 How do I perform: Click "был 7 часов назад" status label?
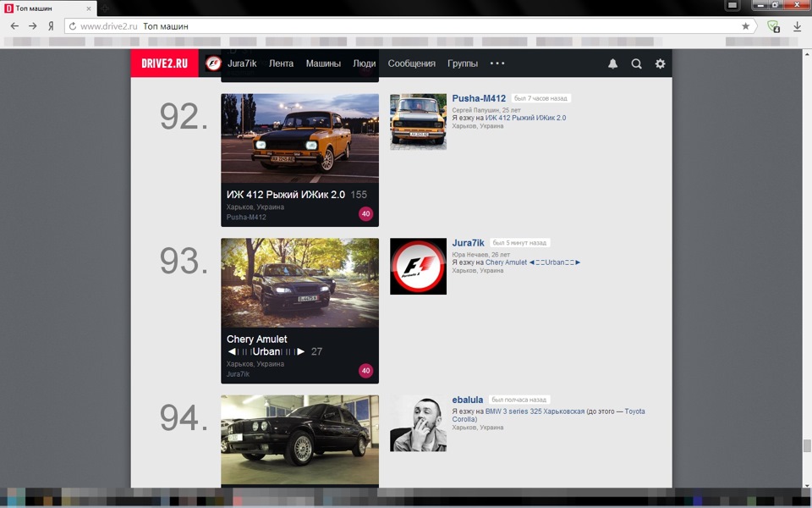540,98
